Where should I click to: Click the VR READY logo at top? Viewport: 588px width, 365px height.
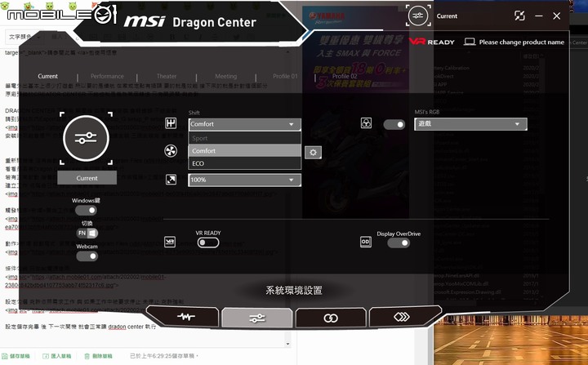[432, 42]
